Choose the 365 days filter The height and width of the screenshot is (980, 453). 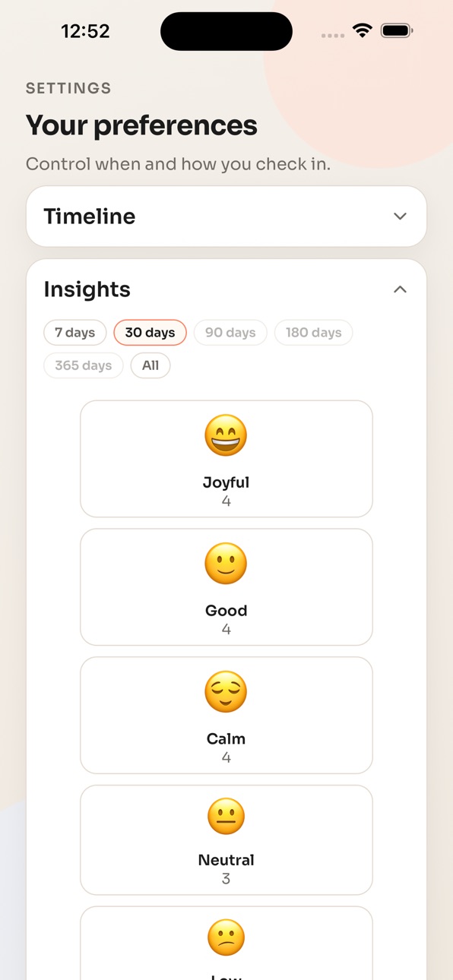tap(84, 365)
